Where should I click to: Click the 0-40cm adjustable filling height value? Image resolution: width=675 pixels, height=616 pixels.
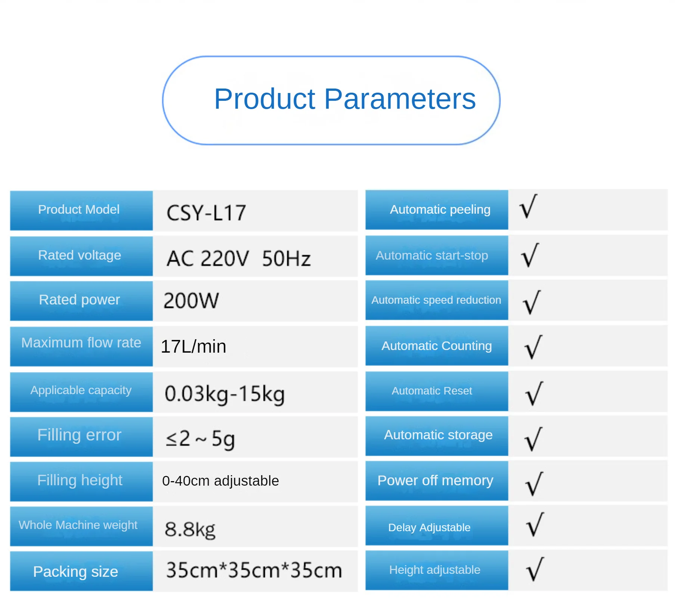220,481
